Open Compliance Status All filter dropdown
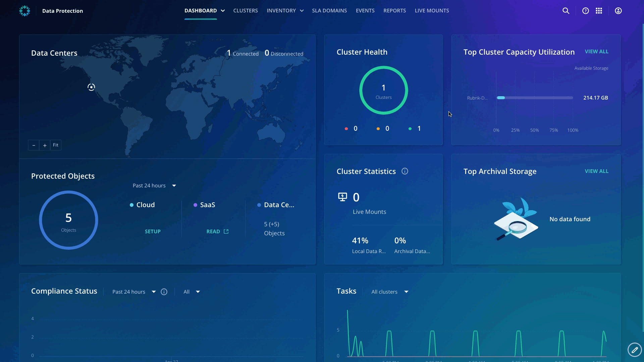The height and width of the screenshot is (362, 644). click(x=192, y=292)
